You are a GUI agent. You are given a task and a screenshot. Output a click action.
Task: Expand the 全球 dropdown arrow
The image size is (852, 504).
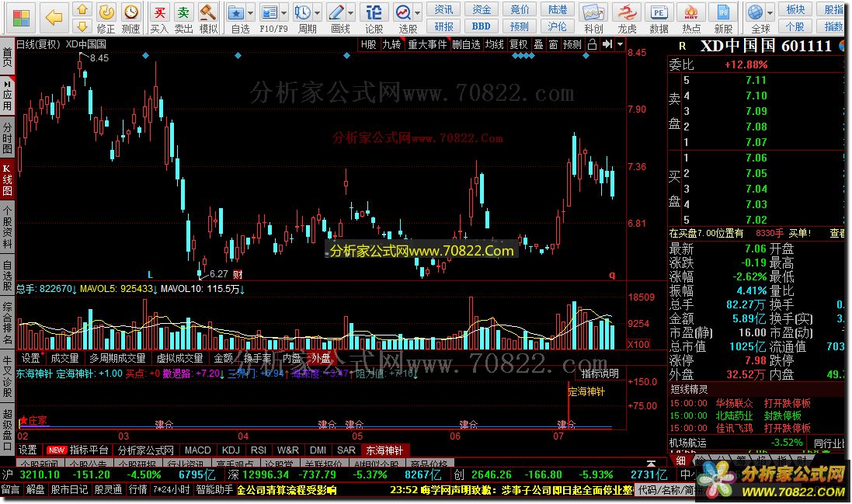(x=770, y=13)
